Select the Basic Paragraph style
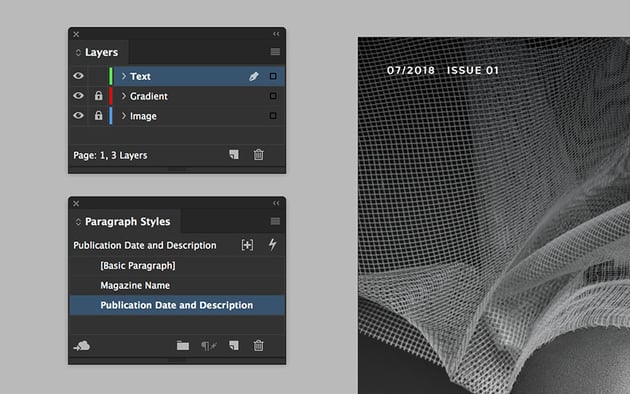This screenshot has width=630, height=394. click(x=177, y=265)
